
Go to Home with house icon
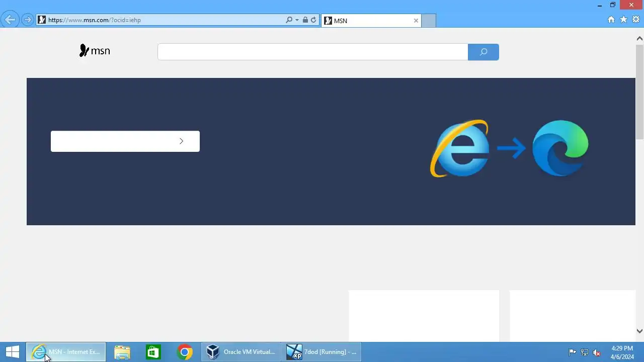(611, 20)
